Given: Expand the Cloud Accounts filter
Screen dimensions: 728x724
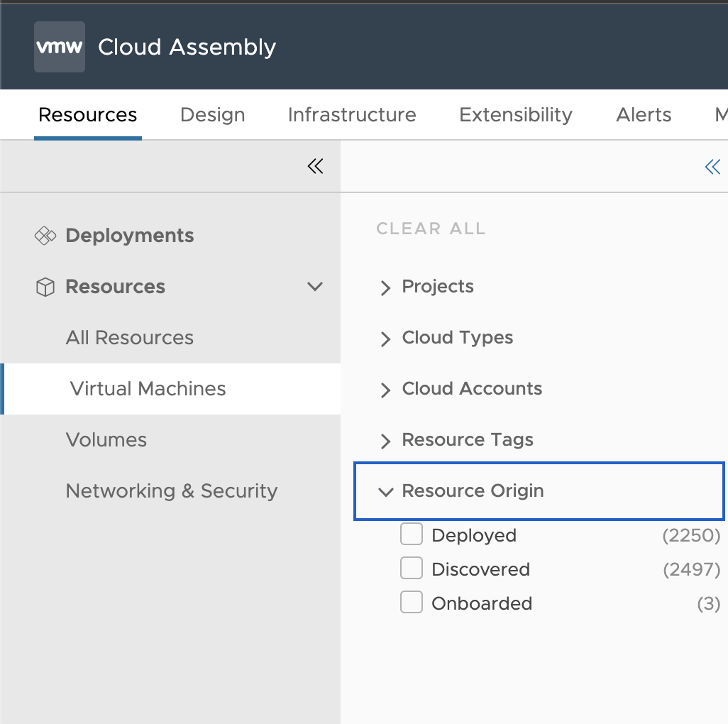Looking at the screenshot, I should point(385,390).
